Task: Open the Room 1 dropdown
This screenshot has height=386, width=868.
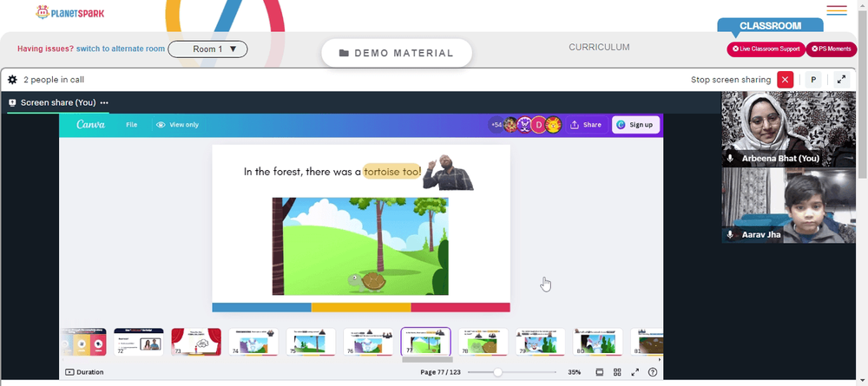Action: pos(207,49)
